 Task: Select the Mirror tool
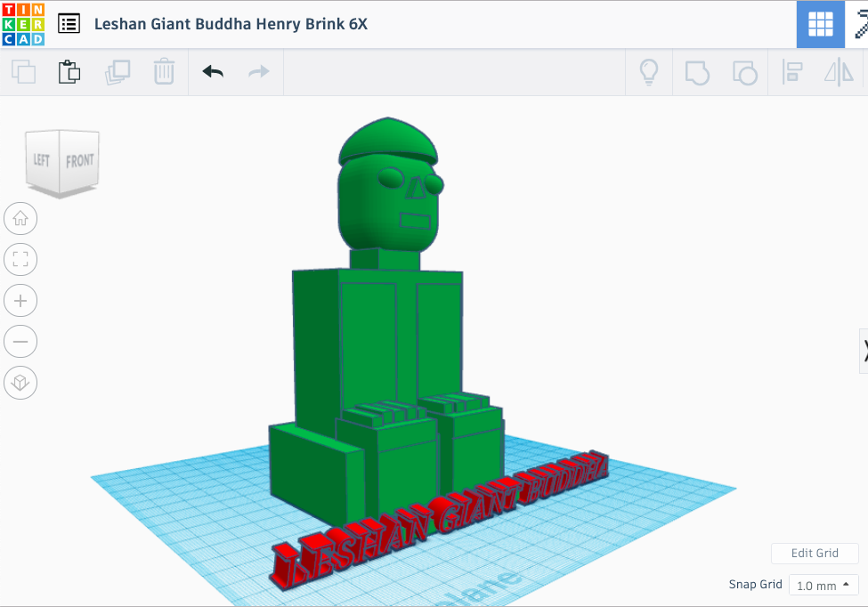point(839,72)
